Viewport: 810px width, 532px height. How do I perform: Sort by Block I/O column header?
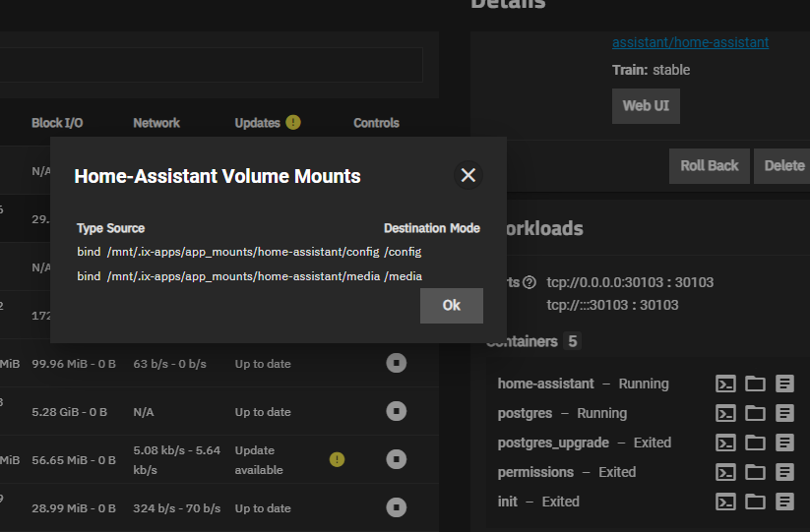click(x=57, y=123)
